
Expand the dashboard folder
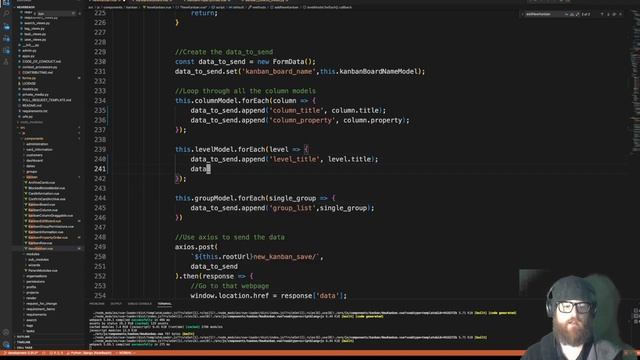click(x=34, y=160)
